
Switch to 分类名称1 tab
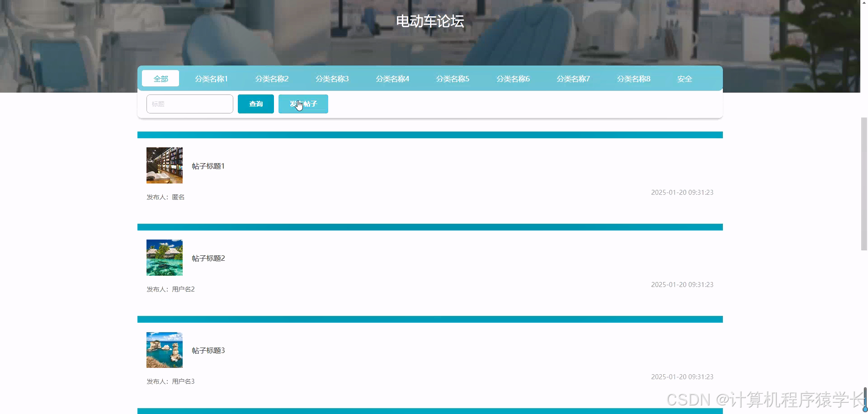(x=211, y=79)
